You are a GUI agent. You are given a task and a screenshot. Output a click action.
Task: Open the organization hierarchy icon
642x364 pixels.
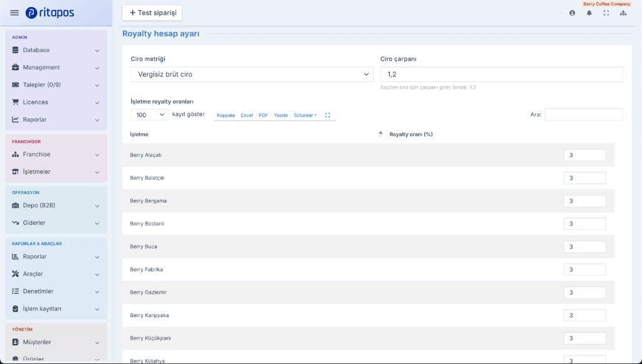click(x=623, y=13)
